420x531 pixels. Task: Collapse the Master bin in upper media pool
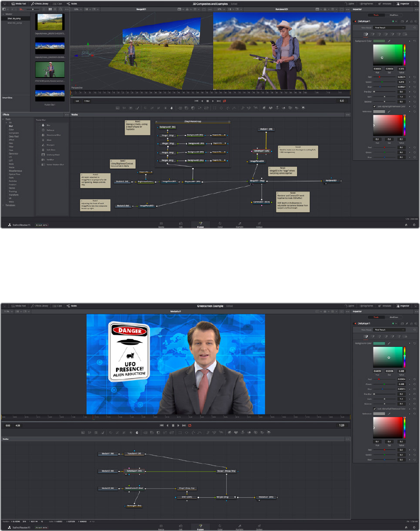pos(3,14)
